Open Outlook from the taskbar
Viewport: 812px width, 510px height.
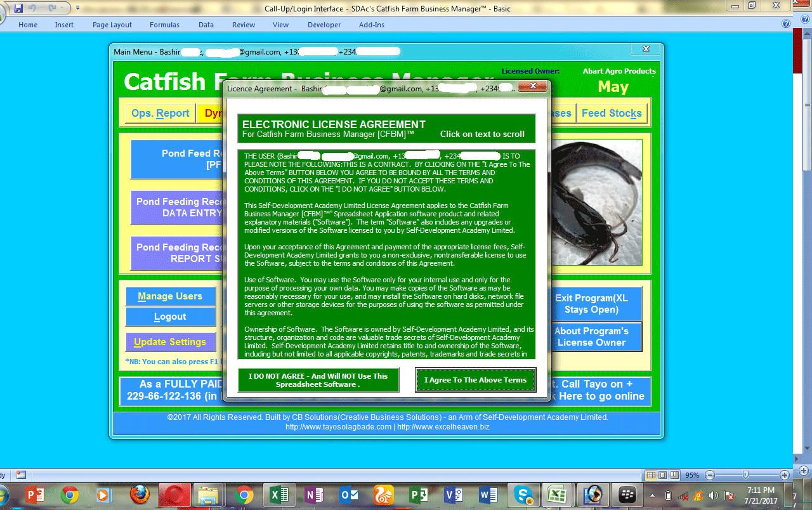click(x=349, y=495)
